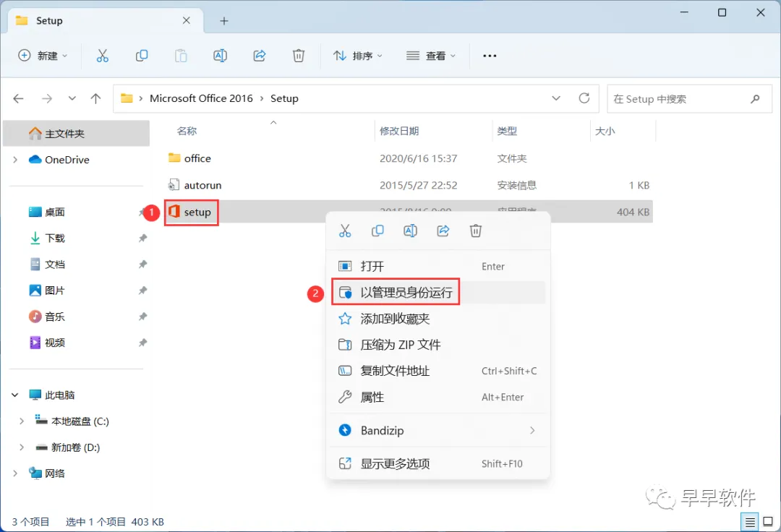Viewport: 781px width, 532px height.
Task: Sort by the 名称 column header
Action: tap(187, 131)
